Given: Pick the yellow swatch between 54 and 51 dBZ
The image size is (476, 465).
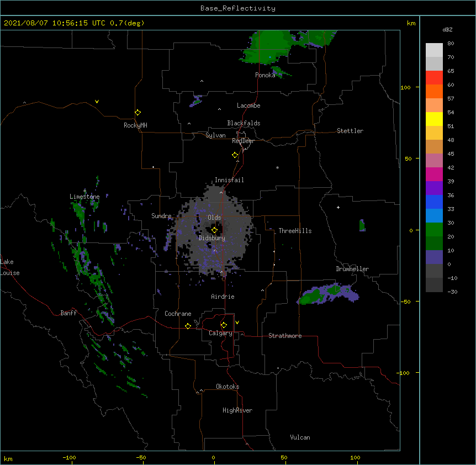Looking at the screenshot, I should pos(434,119).
